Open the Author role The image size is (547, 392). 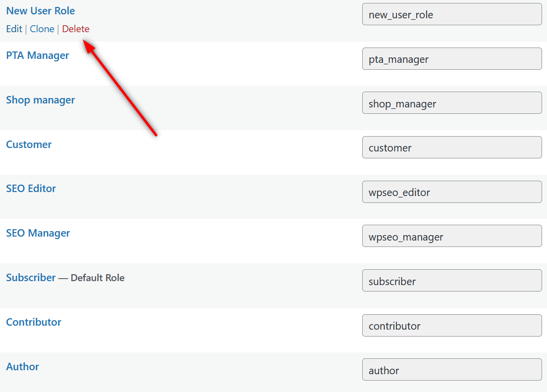coord(22,366)
